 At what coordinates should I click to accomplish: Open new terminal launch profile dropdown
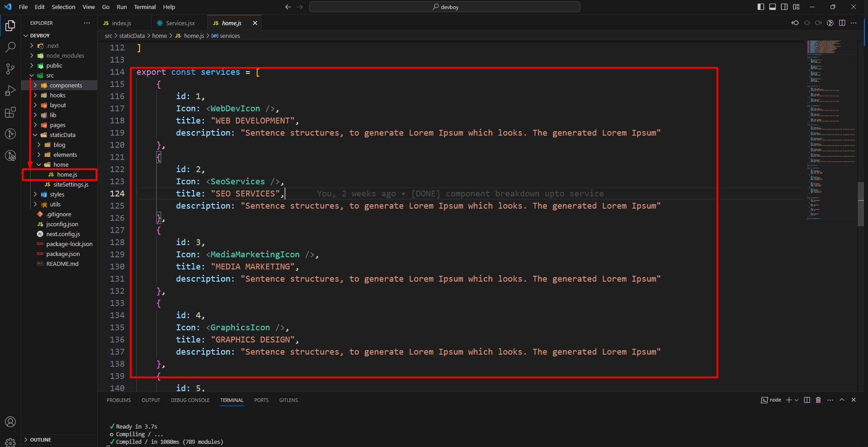796,400
